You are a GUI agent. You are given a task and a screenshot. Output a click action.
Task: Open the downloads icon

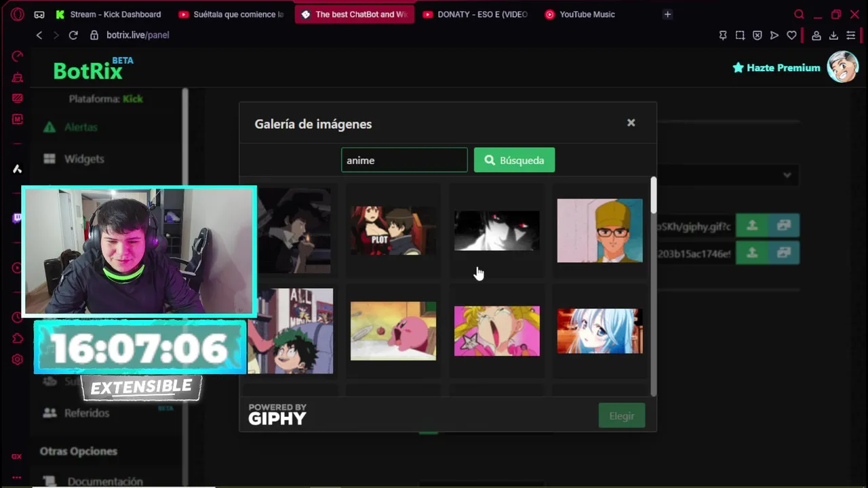click(833, 35)
